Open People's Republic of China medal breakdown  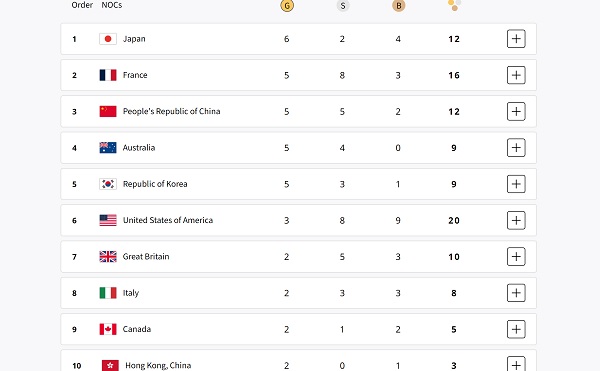516,111
